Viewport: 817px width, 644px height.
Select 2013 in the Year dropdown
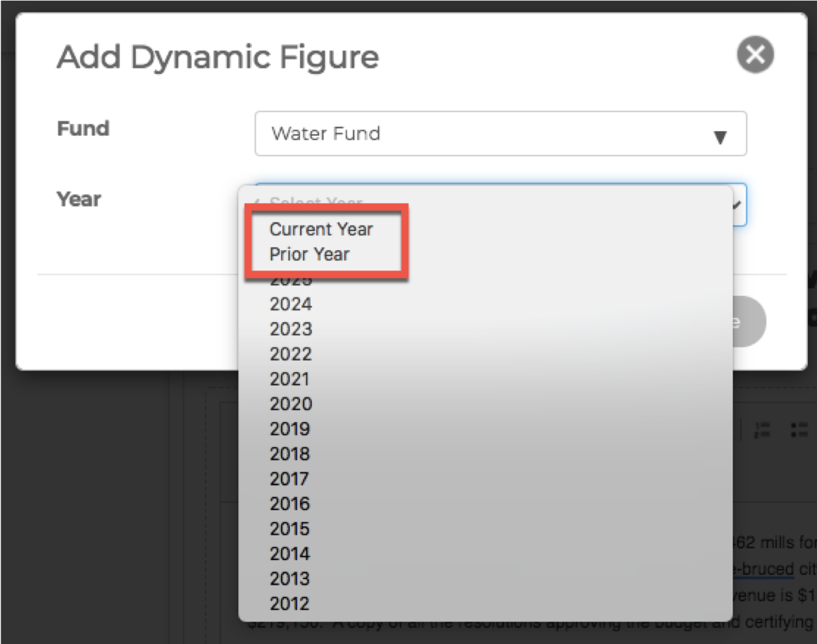coord(289,578)
